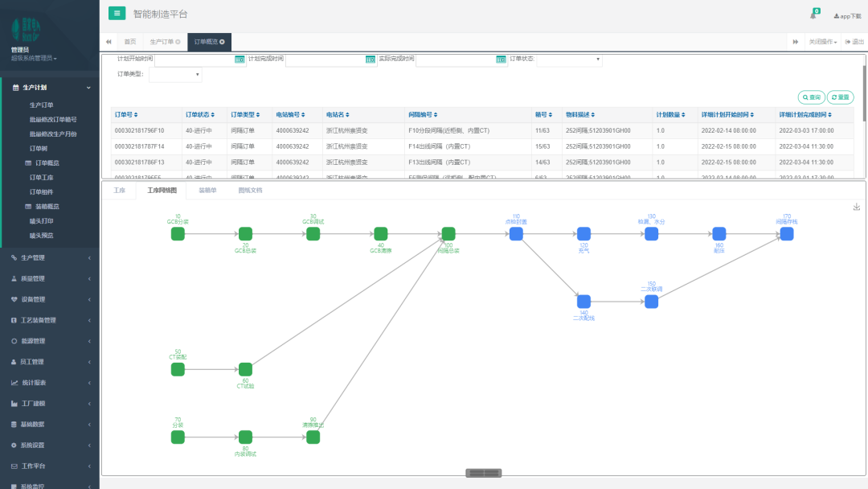Image resolution: width=868 pixels, height=489 pixels.
Task: Select the blue 间隔存栈 node 170
Action: click(x=787, y=233)
